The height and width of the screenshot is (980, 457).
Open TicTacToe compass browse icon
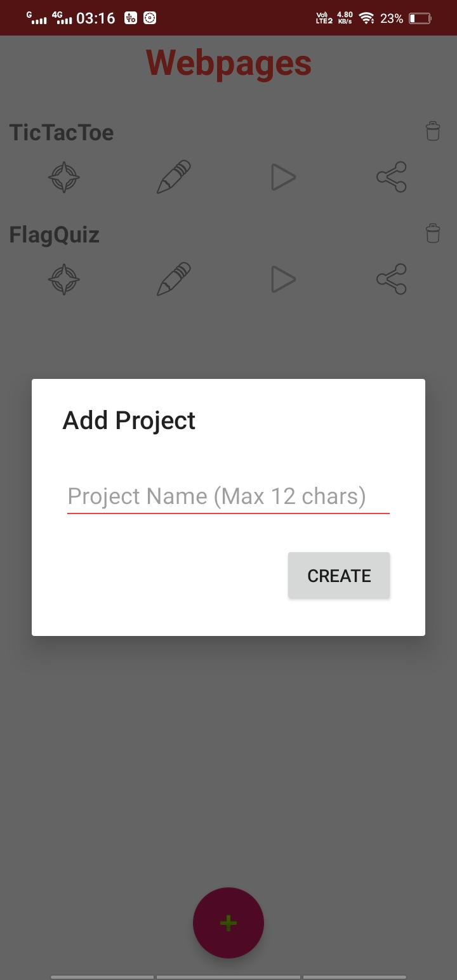point(64,177)
